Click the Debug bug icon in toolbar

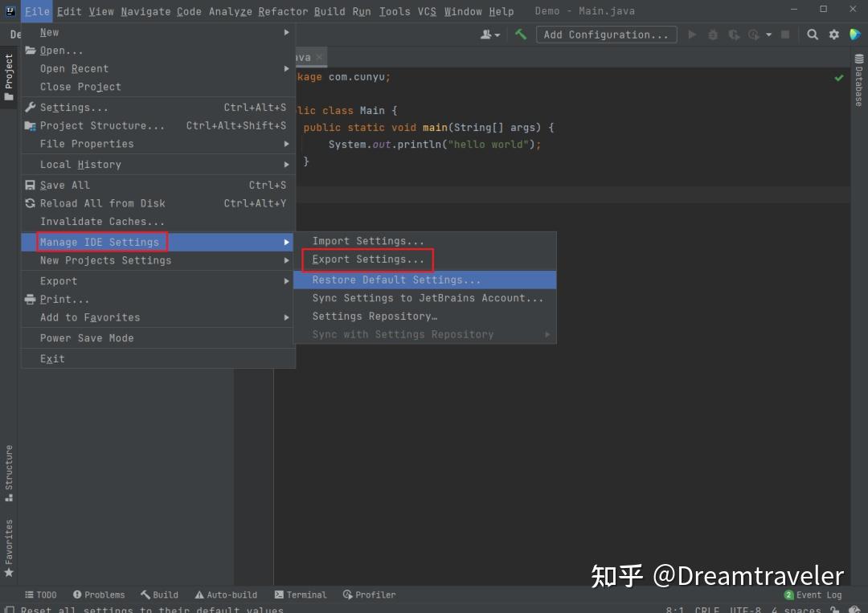coord(713,35)
